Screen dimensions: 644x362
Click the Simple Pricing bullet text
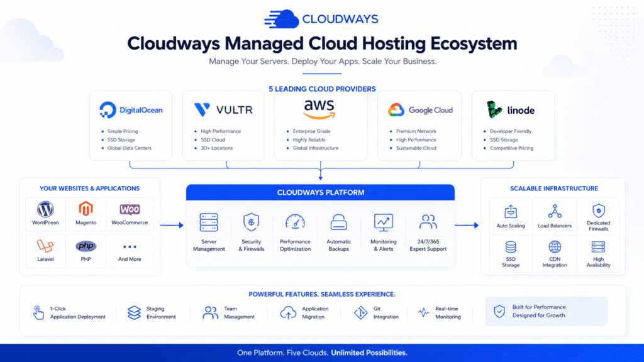123,131
